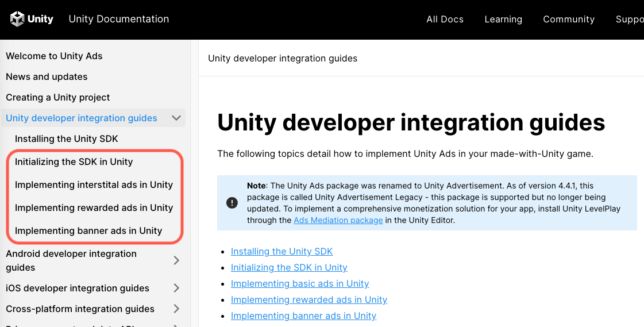Expand Cross-platform integration guides chevron
The image size is (644, 327).
[x=176, y=309]
